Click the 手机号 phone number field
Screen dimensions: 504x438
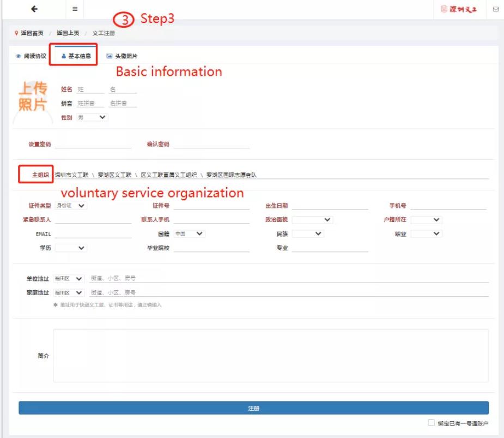pyautogui.click(x=447, y=206)
